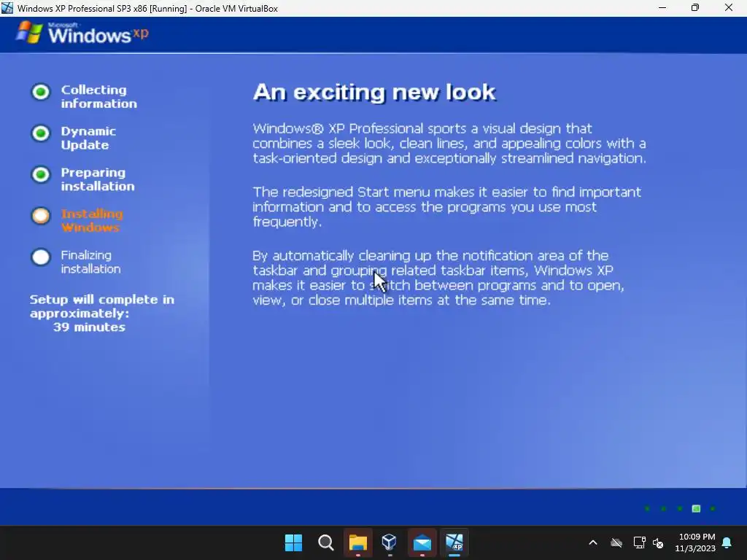The image size is (747, 560).
Task: Click the Preparing installation step indicator
Action: coord(41,174)
